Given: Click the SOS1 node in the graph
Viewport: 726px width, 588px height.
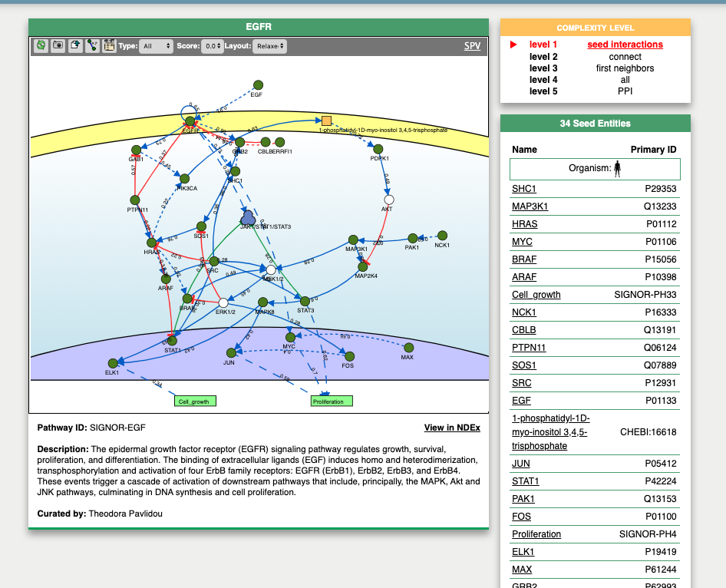Looking at the screenshot, I should pyautogui.click(x=201, y=226).
